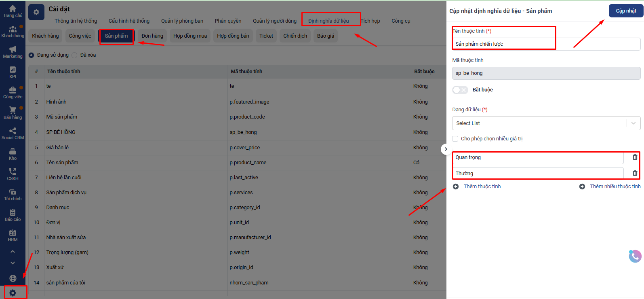Screen dimensions: 644x299
Task: Click the settings gear at sidebar bottom
Action: 13,293
